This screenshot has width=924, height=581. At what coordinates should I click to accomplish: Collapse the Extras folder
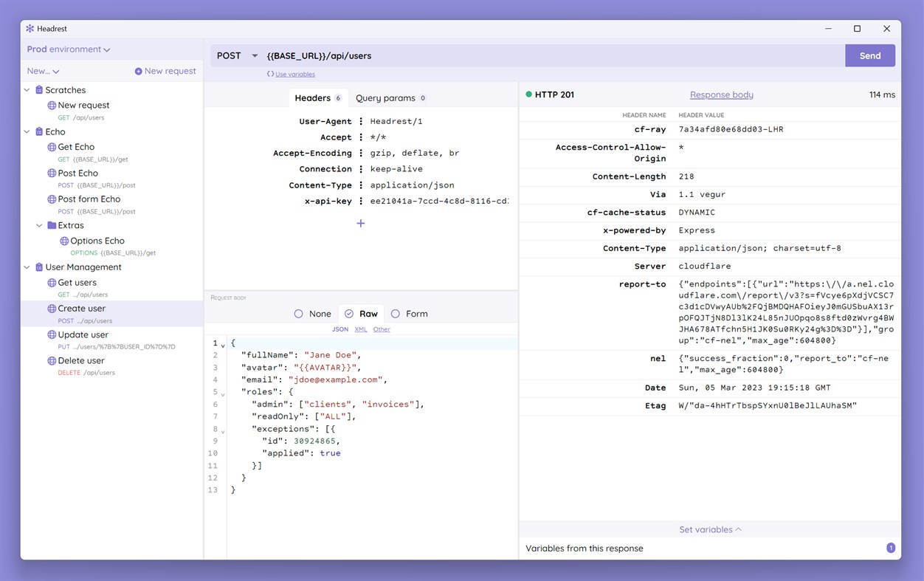pos(40,225)
